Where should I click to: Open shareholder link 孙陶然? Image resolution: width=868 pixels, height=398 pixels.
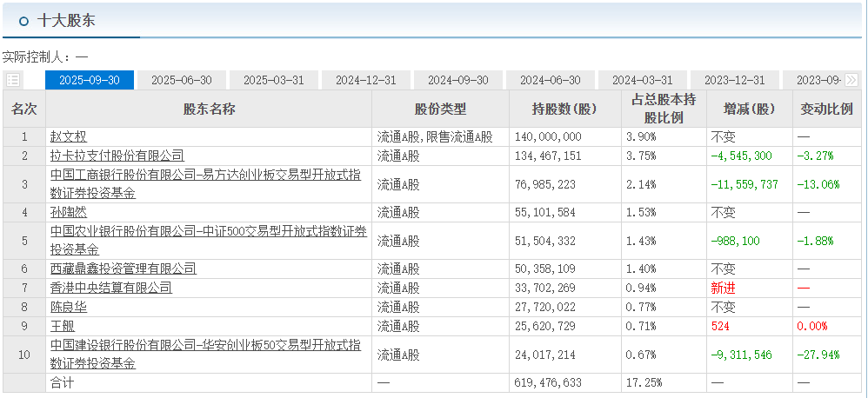click(x=69, y=212)
